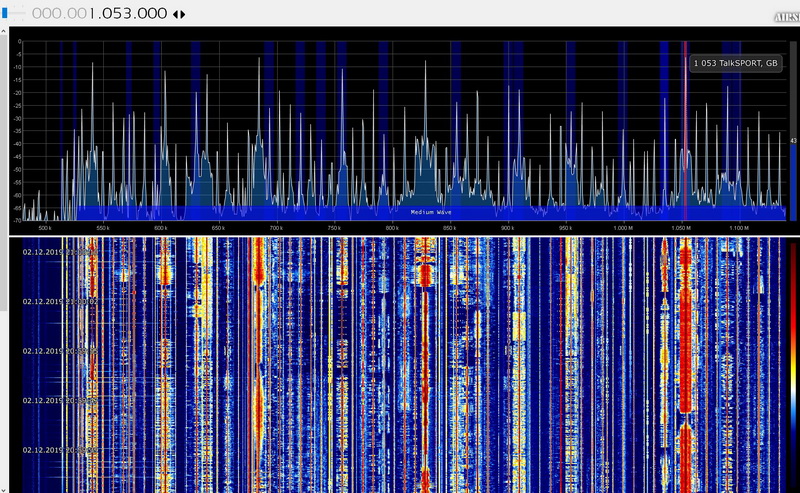The height and width of the screenshot is (493, 800).
Task: Click the left panel scrollbar thumb
Action: point(4,174)
